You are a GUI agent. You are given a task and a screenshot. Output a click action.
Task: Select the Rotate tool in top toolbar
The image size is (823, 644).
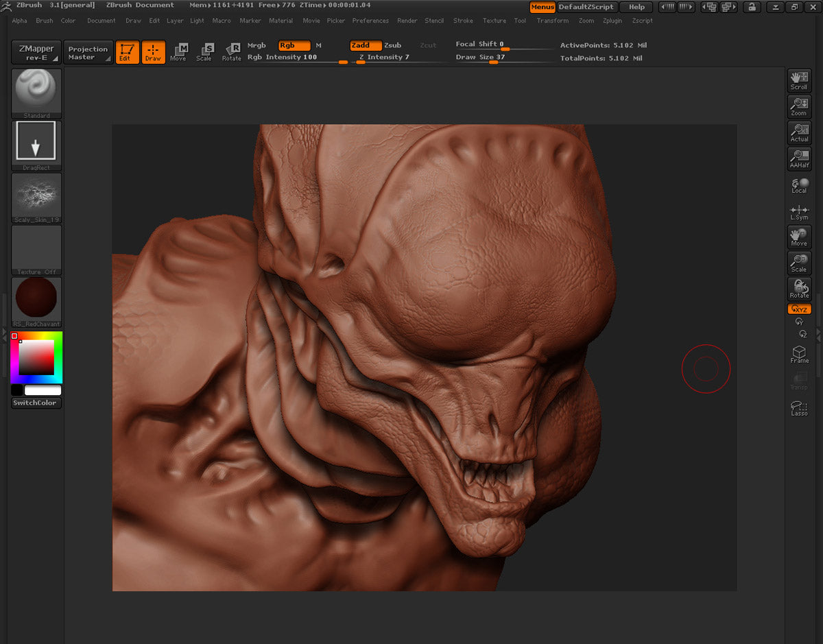click(x=232, y=52)
